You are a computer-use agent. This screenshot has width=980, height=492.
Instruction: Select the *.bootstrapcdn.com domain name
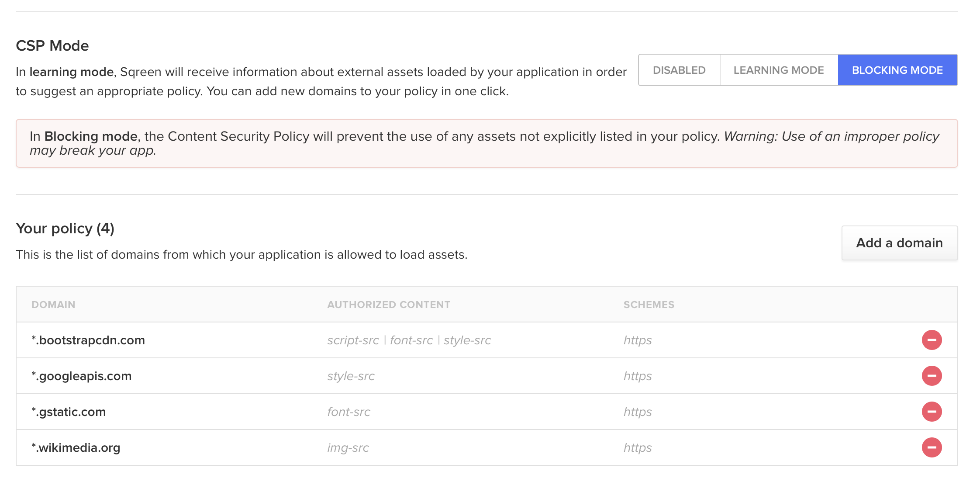tap(88, 340)
